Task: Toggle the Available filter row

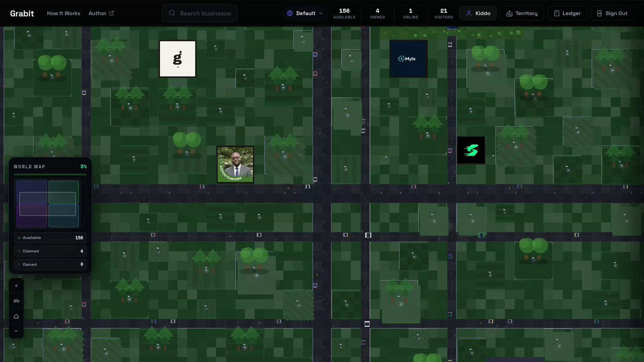Action: click(x=50, y=238)
